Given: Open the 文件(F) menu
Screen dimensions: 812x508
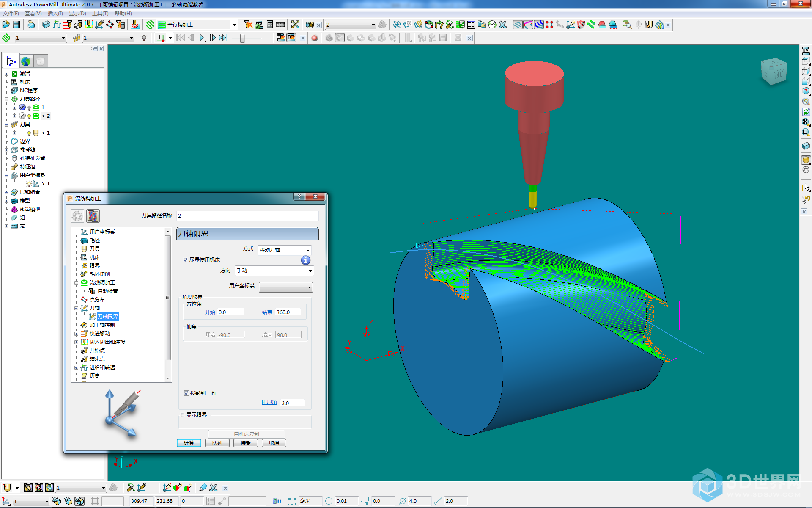Looking at the screenshot, I should point(11,14).
